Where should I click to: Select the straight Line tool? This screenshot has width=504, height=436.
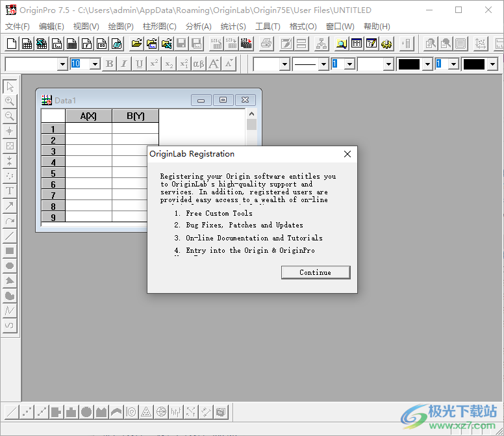[x=10, y=236]
